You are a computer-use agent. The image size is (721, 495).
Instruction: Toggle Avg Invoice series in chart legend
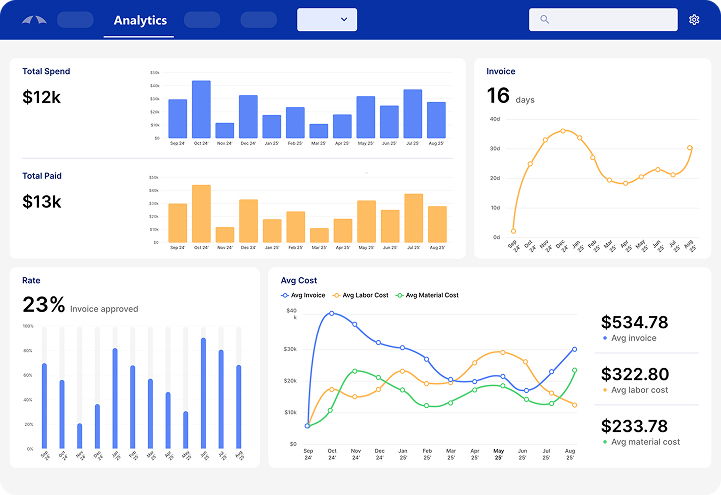click(310, 295)
